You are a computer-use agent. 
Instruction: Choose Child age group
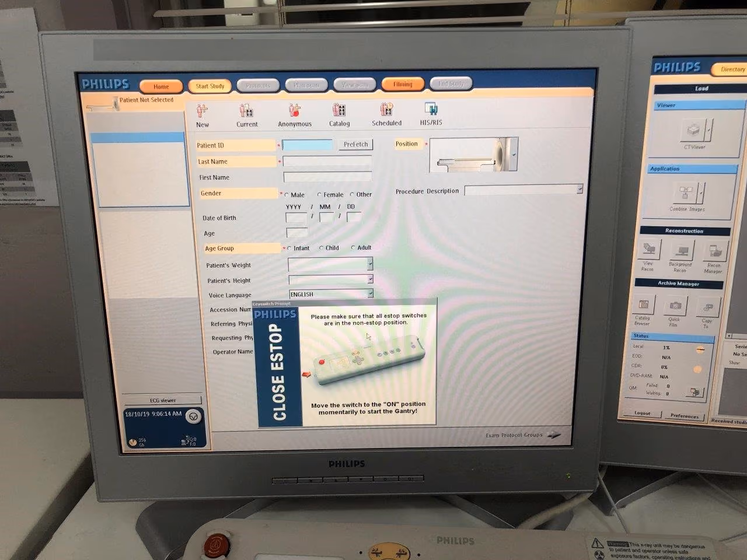click(x=321, y=248)
